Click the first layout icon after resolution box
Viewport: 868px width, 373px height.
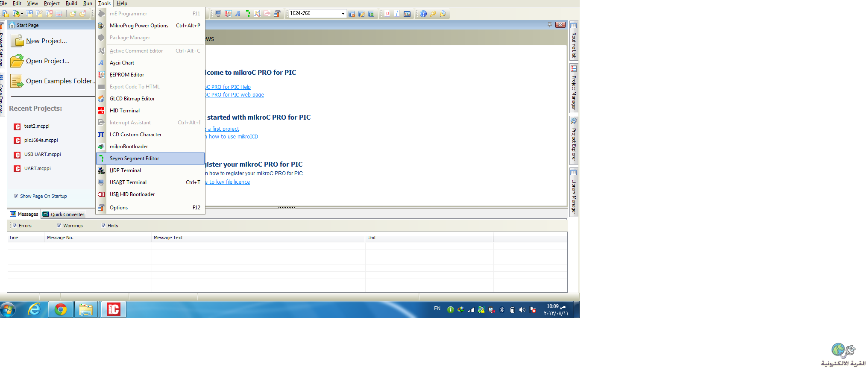pyautogui.click(x=352, y=14)
